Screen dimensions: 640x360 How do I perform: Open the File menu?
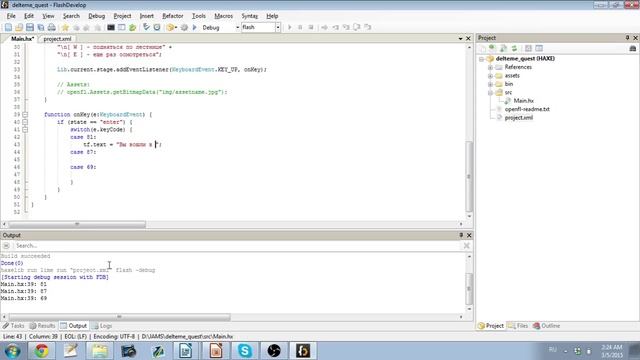click(11, 16)
